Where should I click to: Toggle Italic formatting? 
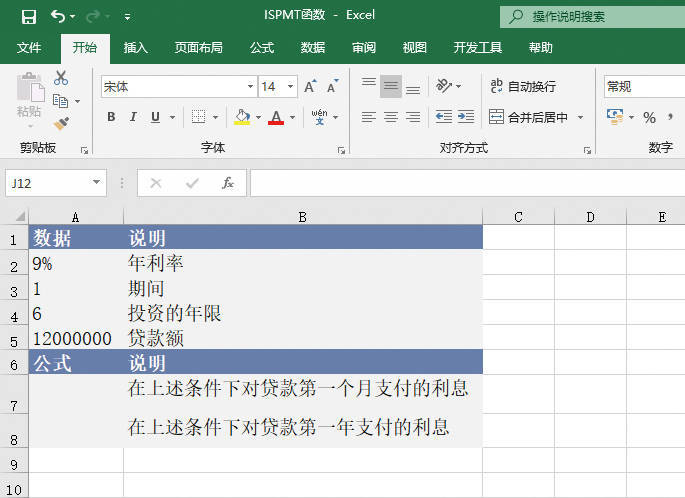tap(133, 117)
